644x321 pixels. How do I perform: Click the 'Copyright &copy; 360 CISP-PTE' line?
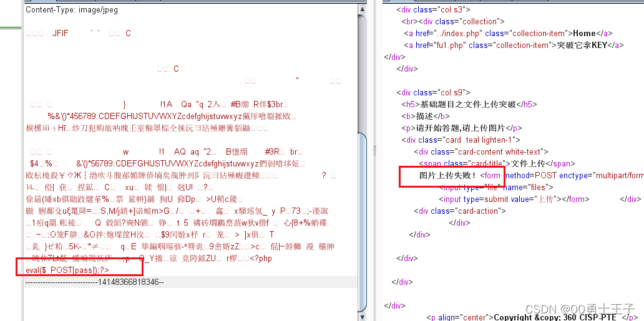[533, 317]
